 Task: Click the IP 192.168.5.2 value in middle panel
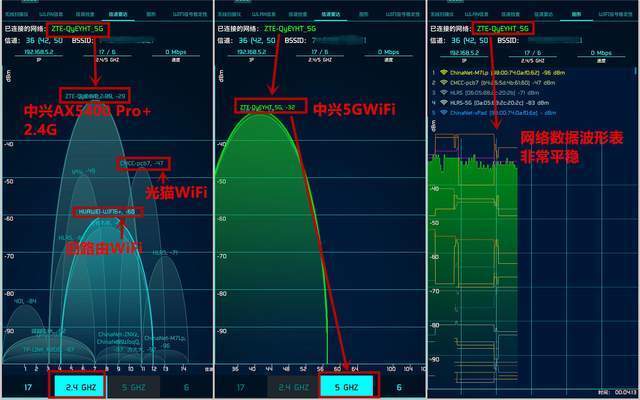[x=251, y=52]
